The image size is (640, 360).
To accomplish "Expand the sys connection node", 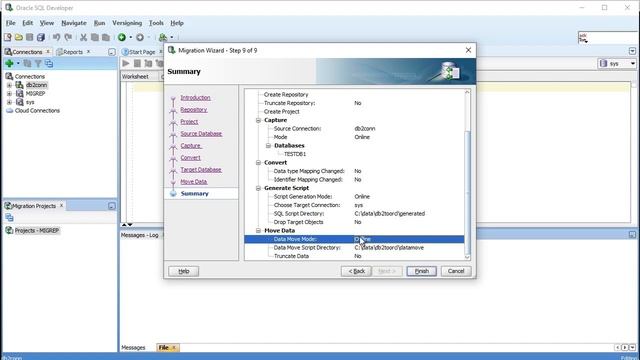I will (x=9, y=102).
